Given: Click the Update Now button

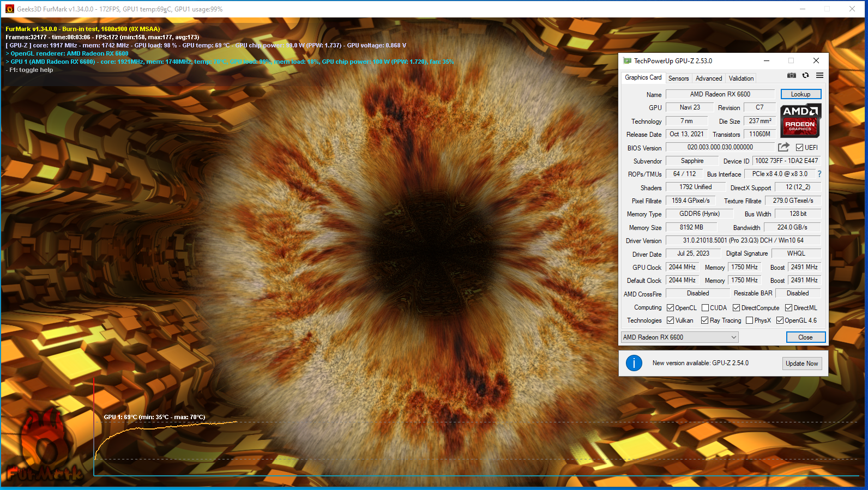Looking at the screenshot, I should coord(801,364).
